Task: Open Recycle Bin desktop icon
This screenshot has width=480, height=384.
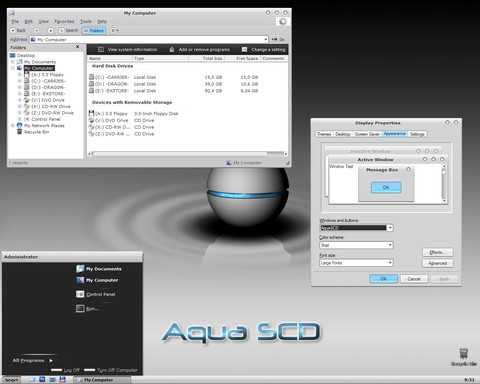Action: coord(463,357)
